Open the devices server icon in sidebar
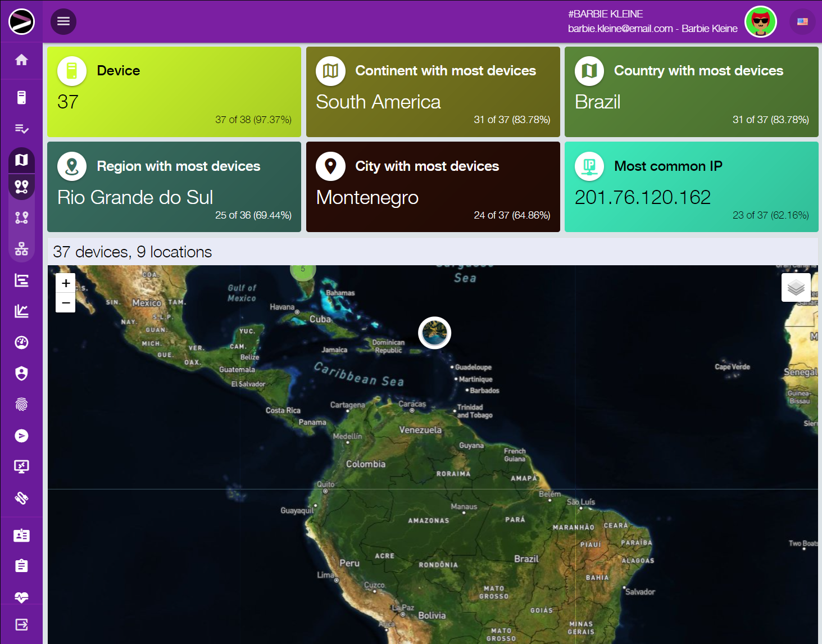The image size is (822, 644). pyautogui.click(x=21, y=98)
